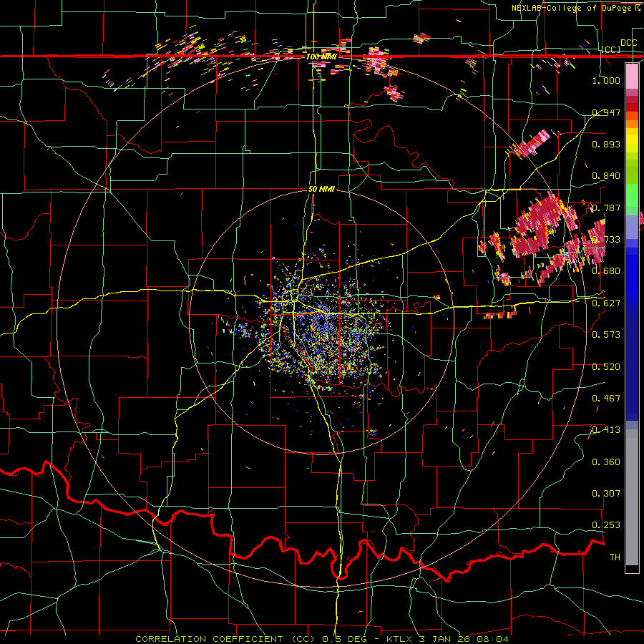Click the 100 NMI range ring label
Viewport: 644px width, 644px height.
click(x=321, y=57)
